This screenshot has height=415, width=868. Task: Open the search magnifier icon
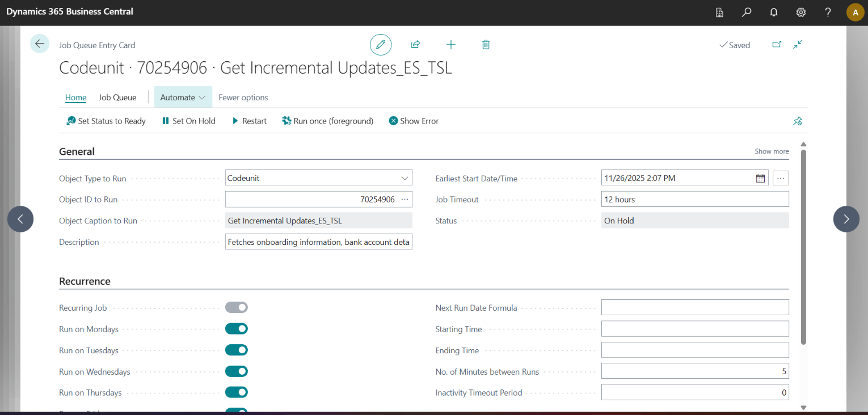(x=747, y=12)
